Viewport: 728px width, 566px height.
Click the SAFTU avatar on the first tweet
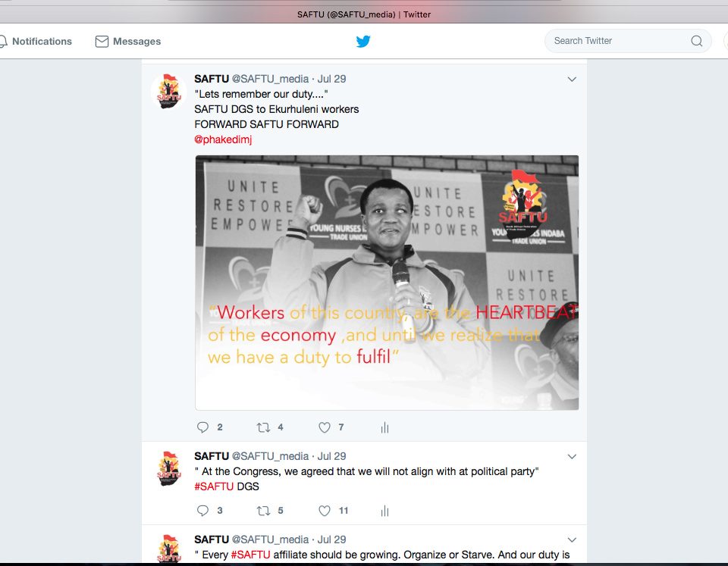coord(168,92)
